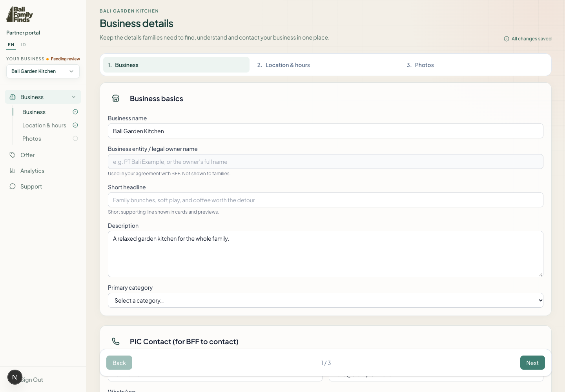565x392 pixels.
Task: Click the 1 / 3 page indicator
Action: point(326,363)
